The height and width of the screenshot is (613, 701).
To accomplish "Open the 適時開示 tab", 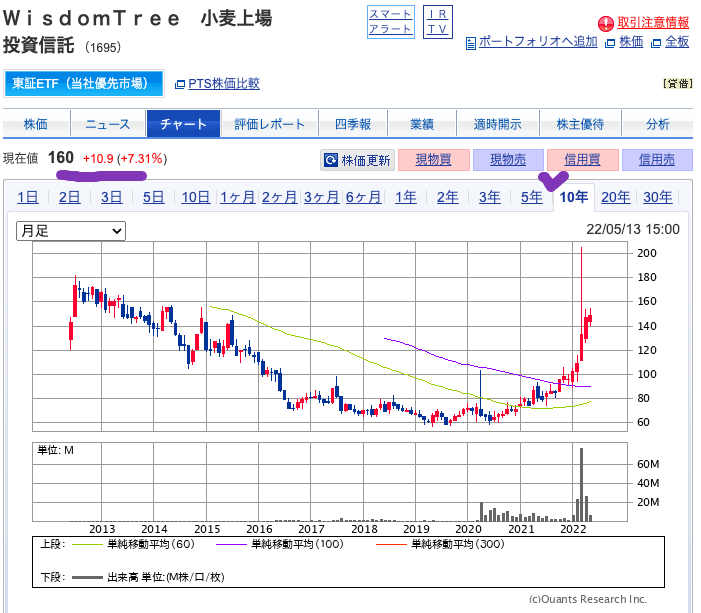I will (498, 124).
